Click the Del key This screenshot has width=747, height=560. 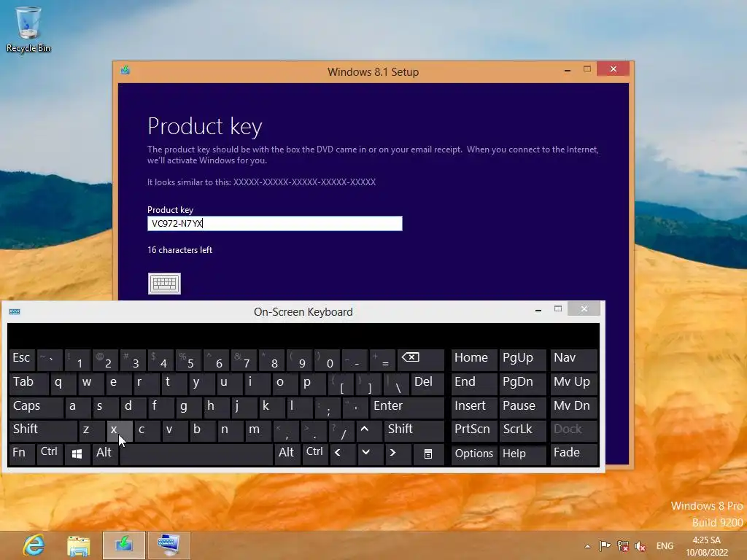coord(427,384)
